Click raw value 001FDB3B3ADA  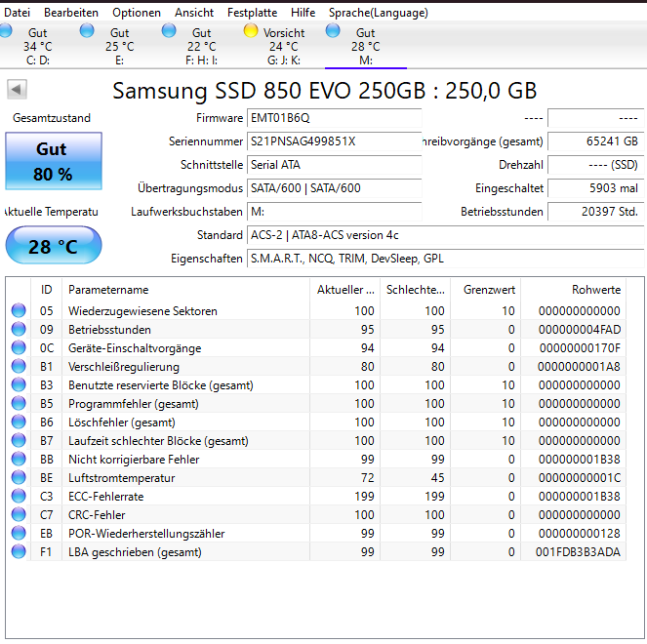pos(578,552)
